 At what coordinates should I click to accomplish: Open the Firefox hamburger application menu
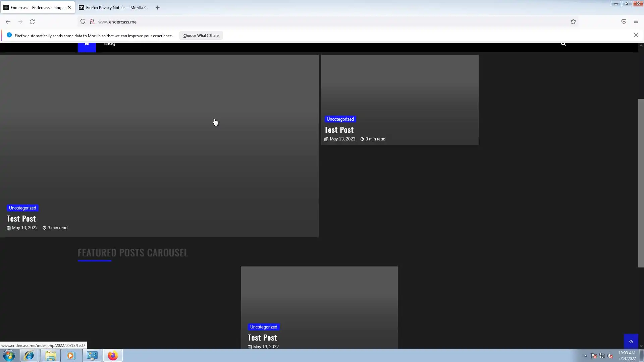point(636,22)
